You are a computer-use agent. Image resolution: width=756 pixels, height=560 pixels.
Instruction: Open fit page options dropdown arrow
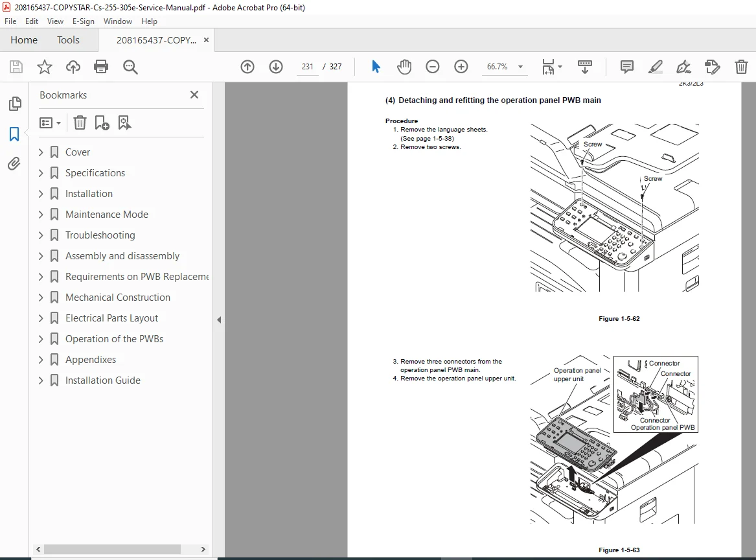click(x=560, y=67)
